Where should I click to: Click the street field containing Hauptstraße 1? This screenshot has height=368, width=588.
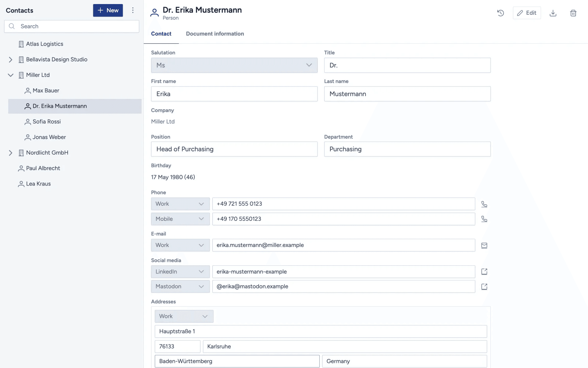point(321,332)
